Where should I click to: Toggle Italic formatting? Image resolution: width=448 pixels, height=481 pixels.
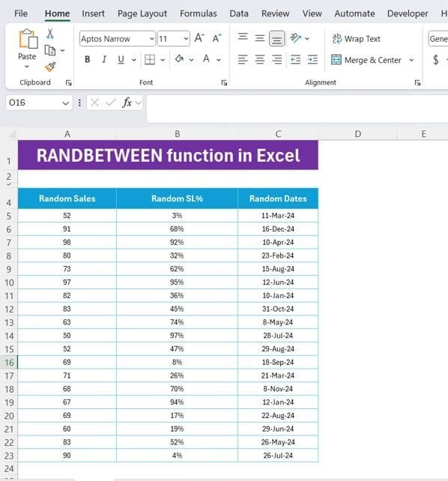point(104,59)
